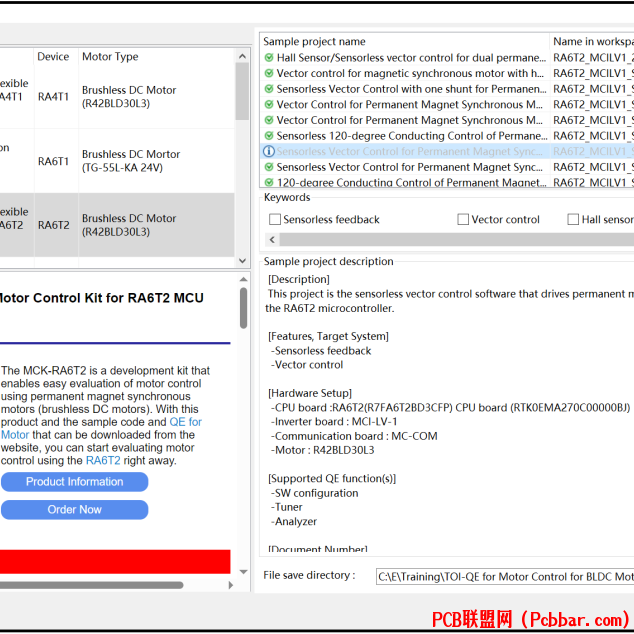The image size is (634, 634).
Task: Click the File save directory path field
Action: 505,577
